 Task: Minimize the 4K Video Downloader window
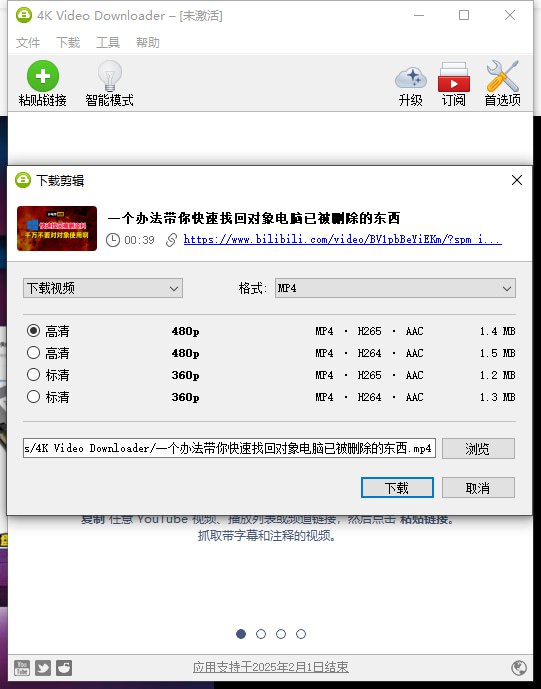419,15
